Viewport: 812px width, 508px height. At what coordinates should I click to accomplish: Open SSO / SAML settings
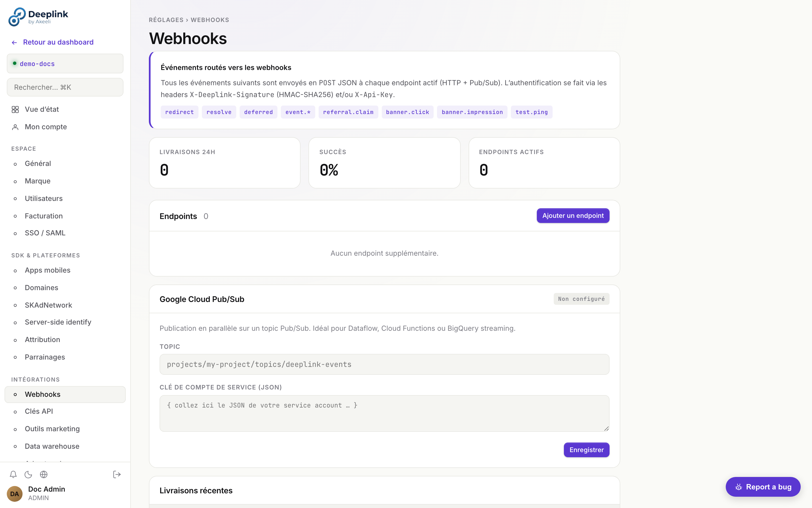click(65, 233)
